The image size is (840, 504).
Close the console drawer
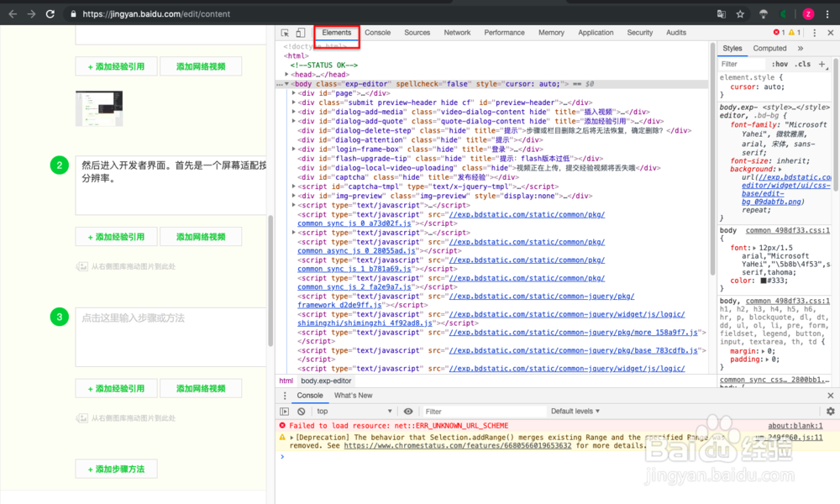tap(831, 396)
